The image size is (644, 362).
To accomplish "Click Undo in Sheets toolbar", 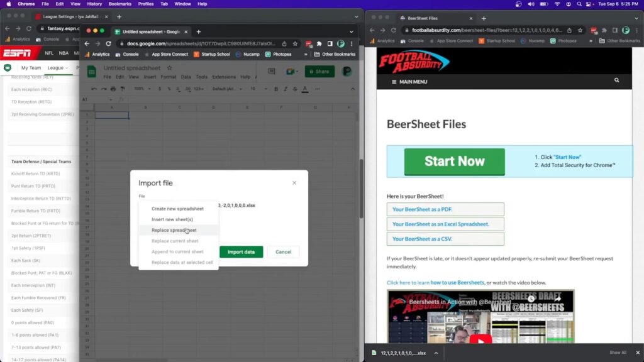I will [94, 89].
